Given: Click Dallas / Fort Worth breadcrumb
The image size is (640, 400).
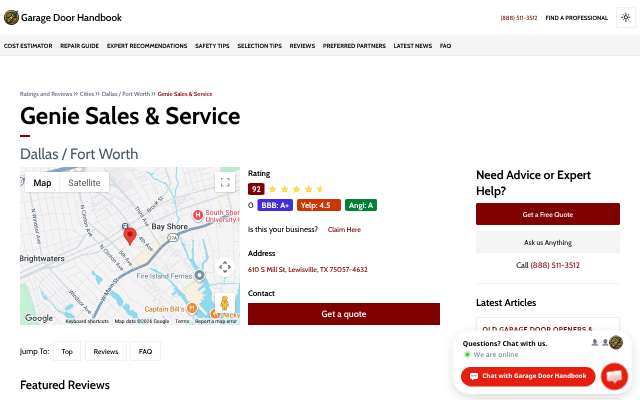Looking at the screenshot, I should click(126, 94).
